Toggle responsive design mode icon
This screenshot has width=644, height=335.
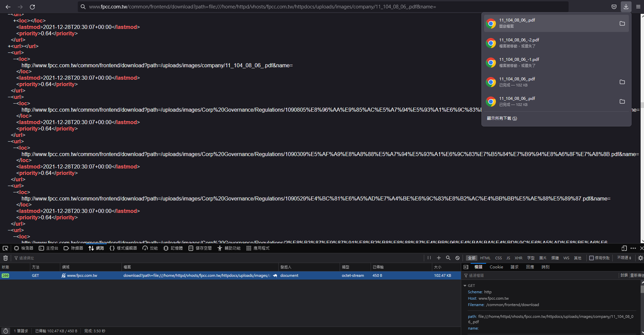click(624, 248)
